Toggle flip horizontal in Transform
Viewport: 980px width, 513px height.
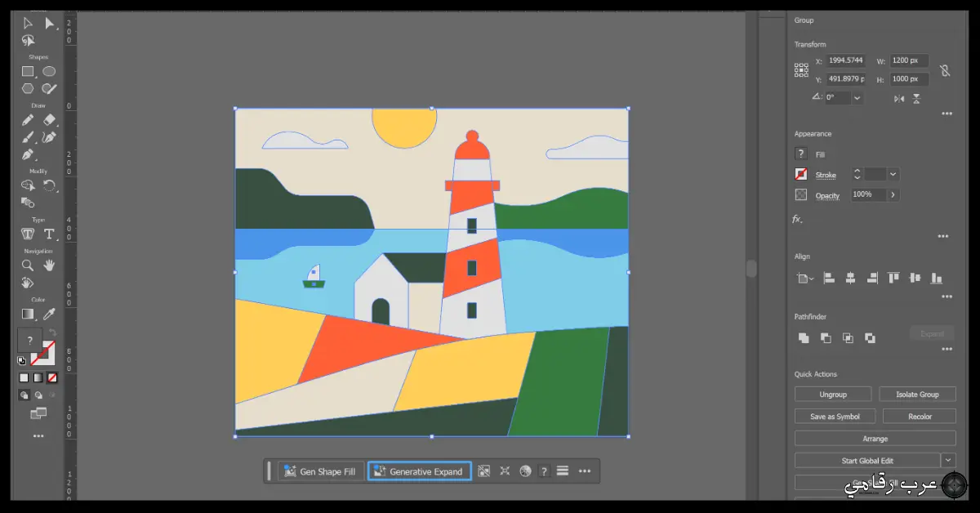(x=898, y=98)
